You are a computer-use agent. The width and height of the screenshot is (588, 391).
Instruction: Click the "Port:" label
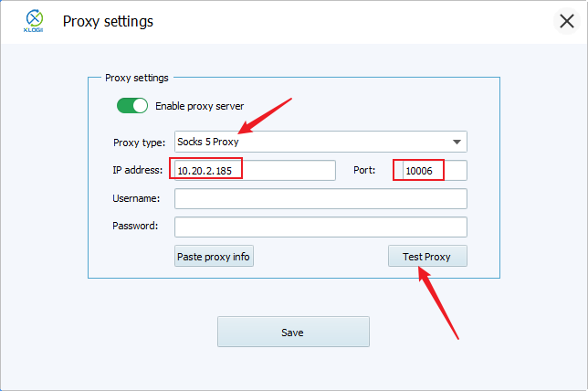coord(364,170)
